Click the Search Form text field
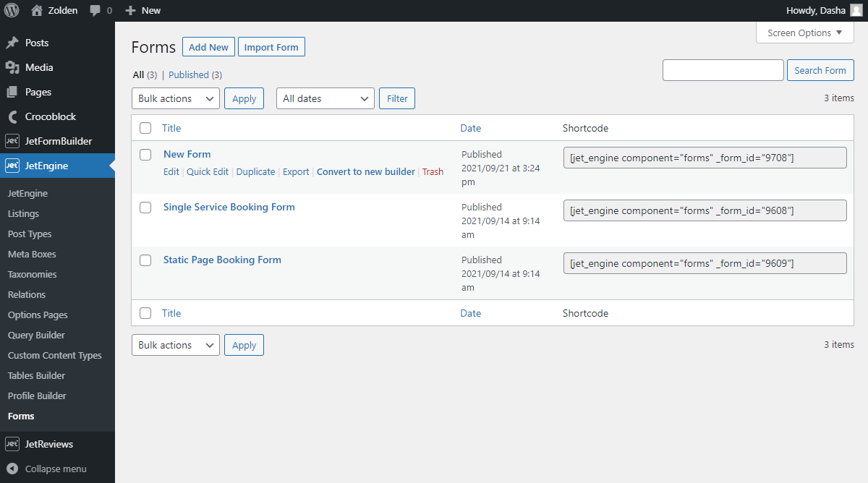The height and width of the screenshot is (483, 868). coord(723,70)
